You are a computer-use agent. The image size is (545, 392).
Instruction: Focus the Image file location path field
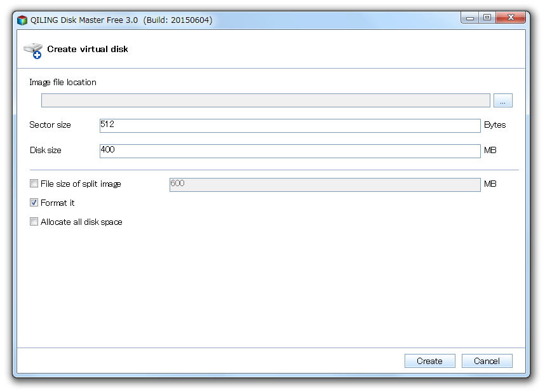pyautogui.click(x=266, y=100)
